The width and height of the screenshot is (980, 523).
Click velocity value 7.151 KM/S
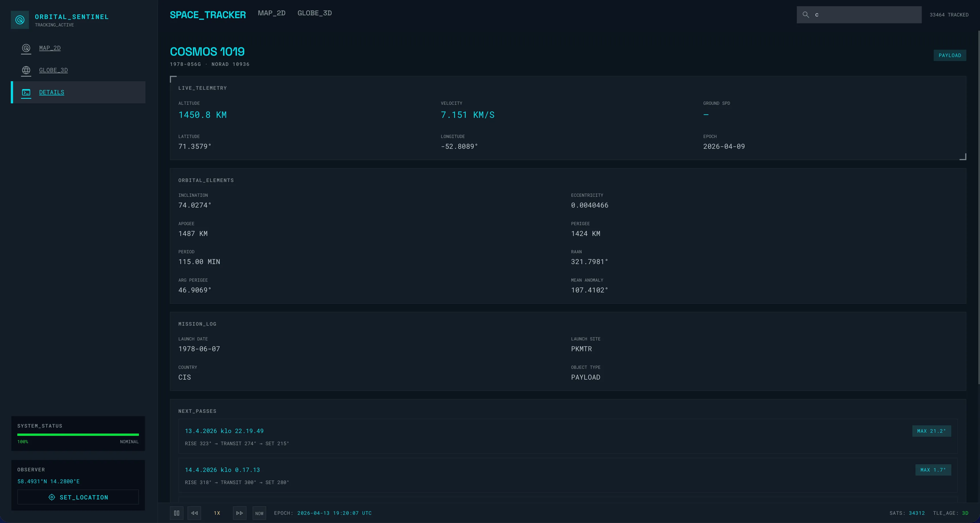[x=468, y=115]
